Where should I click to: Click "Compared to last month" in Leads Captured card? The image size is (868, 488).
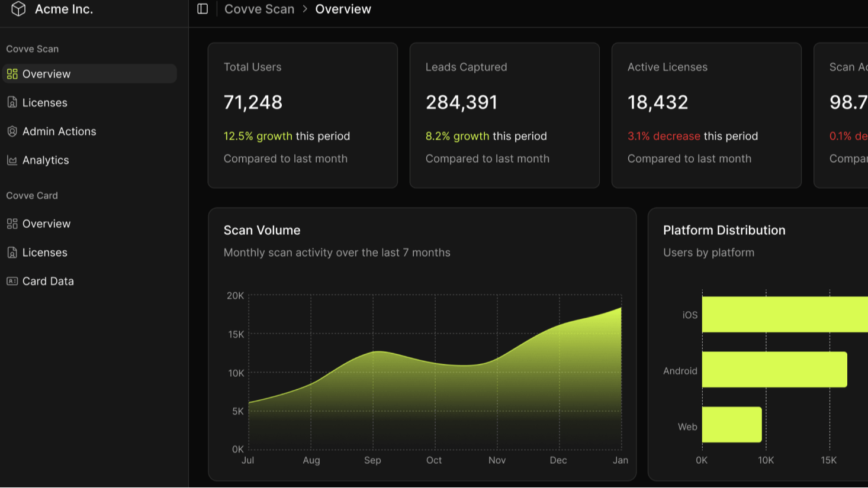[488, 159]
